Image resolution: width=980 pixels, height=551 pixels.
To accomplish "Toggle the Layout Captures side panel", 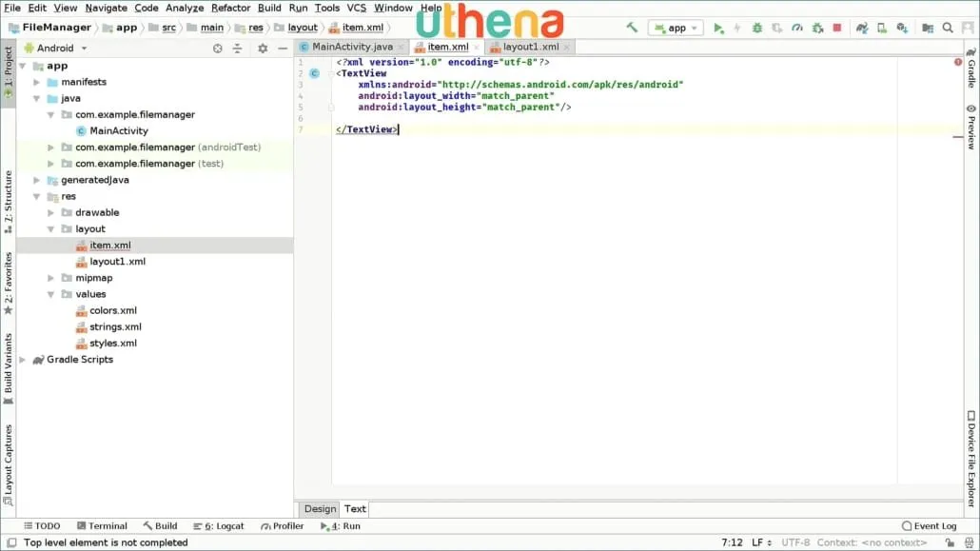I will coord(9,465).
